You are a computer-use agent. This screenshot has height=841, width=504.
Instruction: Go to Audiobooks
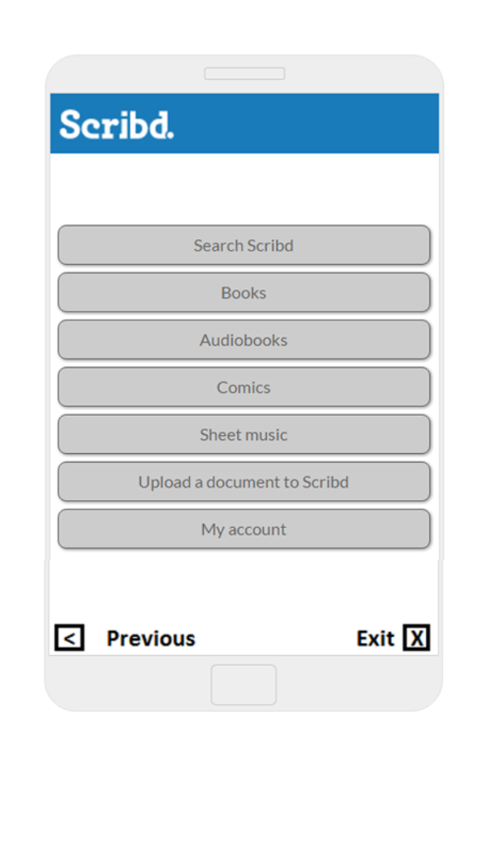coord(244,340)
